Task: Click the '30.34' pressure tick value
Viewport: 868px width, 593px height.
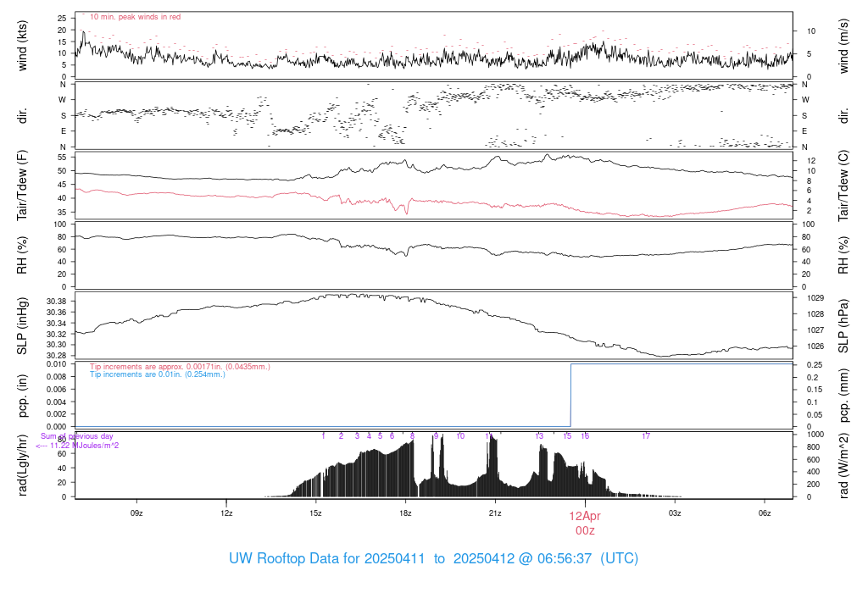Action: click(57, 323)
